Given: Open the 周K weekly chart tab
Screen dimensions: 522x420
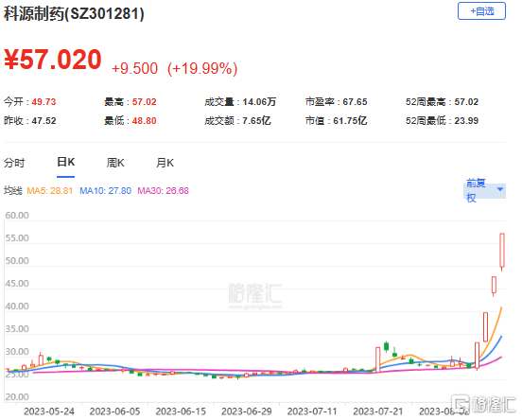Looking at the screenshot, I should 115,163.
